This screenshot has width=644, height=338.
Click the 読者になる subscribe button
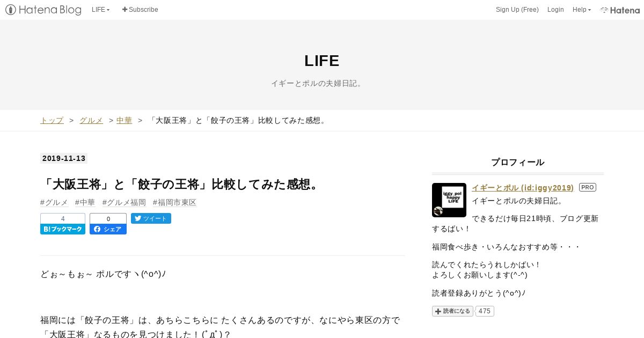452,311
